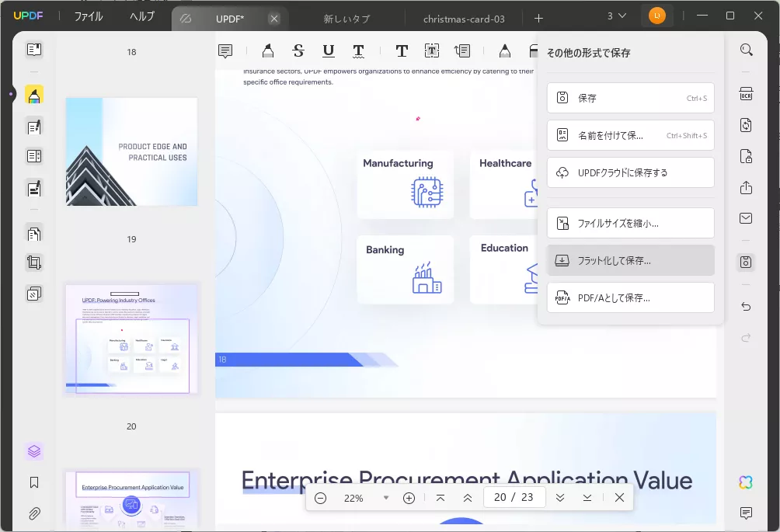Switch to the 新しいタブ tab

coord(346,19)
